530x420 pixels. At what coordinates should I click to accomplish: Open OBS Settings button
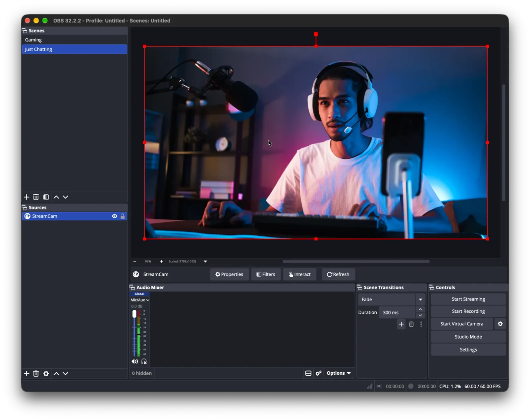click(x=468, y=350)
